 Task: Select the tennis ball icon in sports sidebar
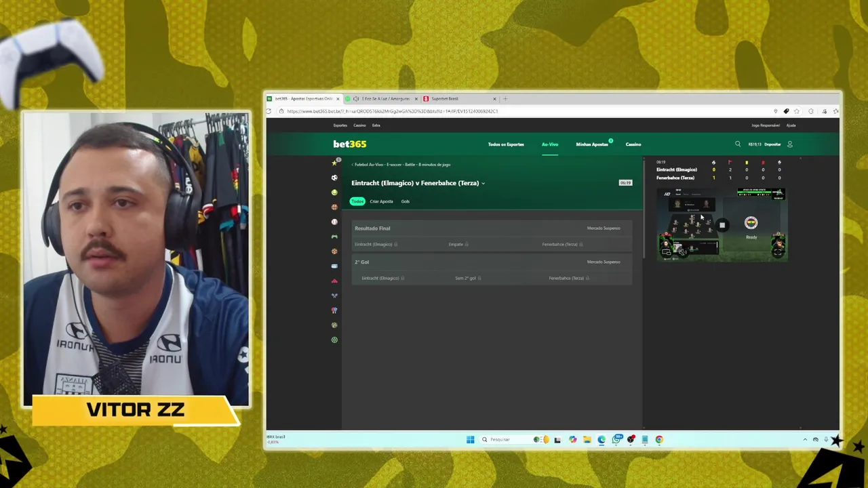[334, 192]
